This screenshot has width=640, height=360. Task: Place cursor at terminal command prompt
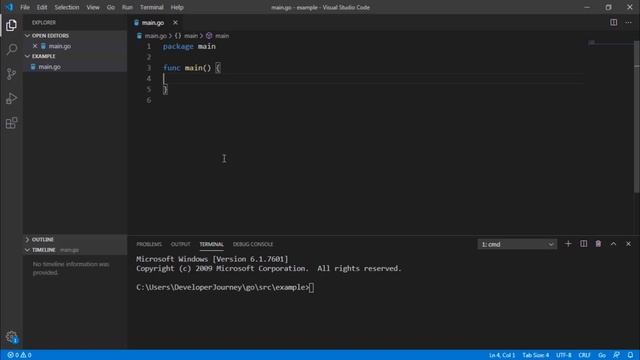coord(311,287)
